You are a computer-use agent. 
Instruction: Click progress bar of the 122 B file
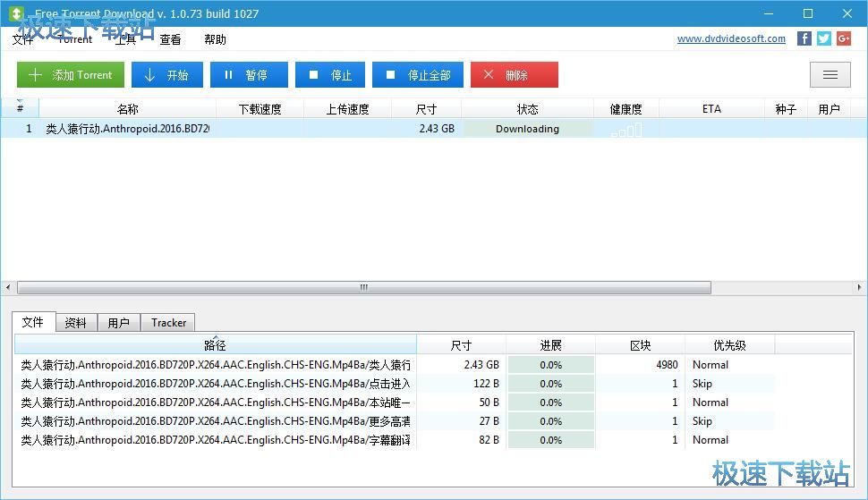pyautogui.click(x=551, y=384)
